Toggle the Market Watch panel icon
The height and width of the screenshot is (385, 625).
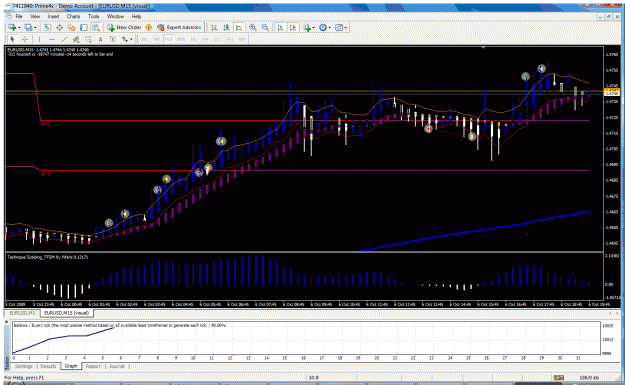pos(47,27)
